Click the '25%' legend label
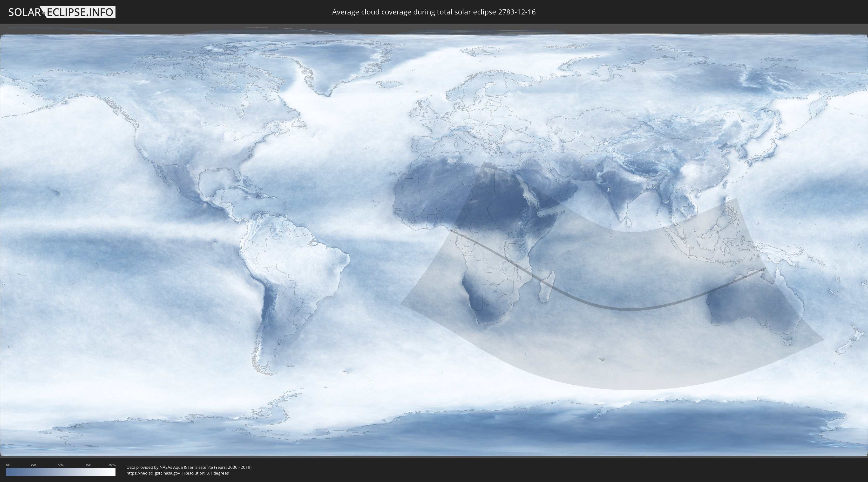The width and height of the screenshot is (868, 482). [33, 465]
